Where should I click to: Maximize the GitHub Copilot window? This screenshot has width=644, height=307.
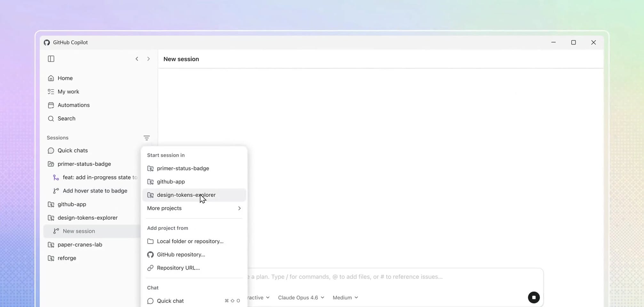(574, 43)
